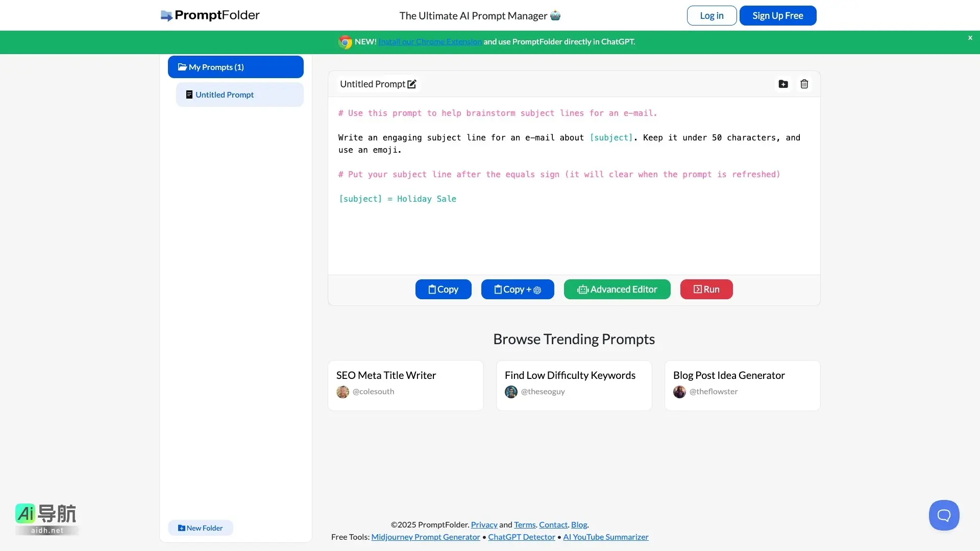The image size is (980, 551).
Task: Click the add-to-folder icon on the prompt card
Action: pos(783,84)
